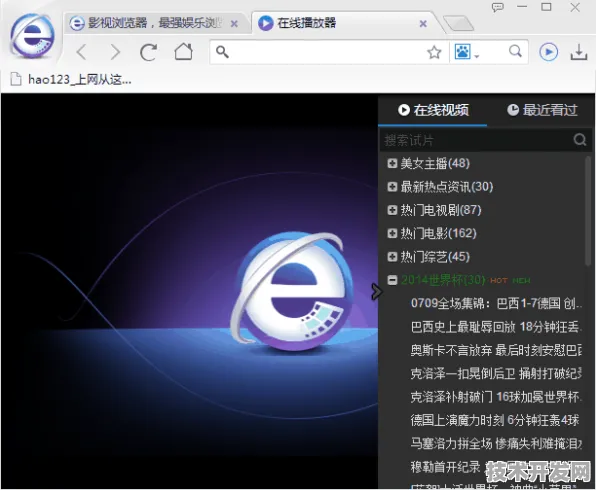Image resolution: width=596 pixels, height=490 pixels.
Task: Minimize the browser window
Action: (522, 7)
